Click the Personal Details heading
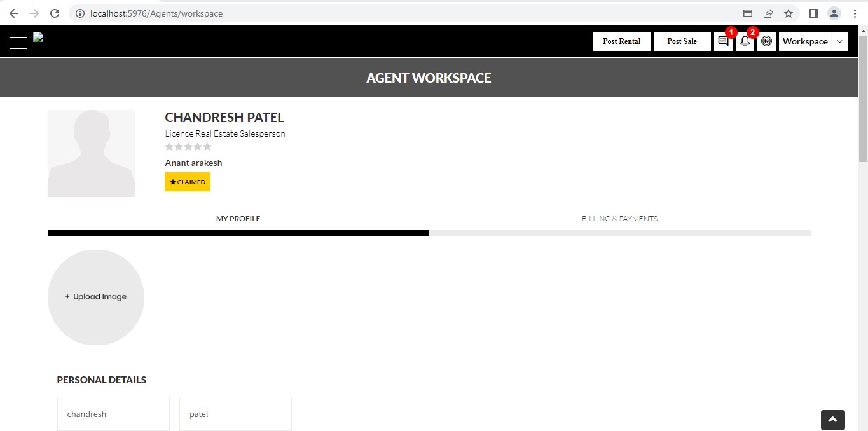868x431 pixels. (102, 380)
